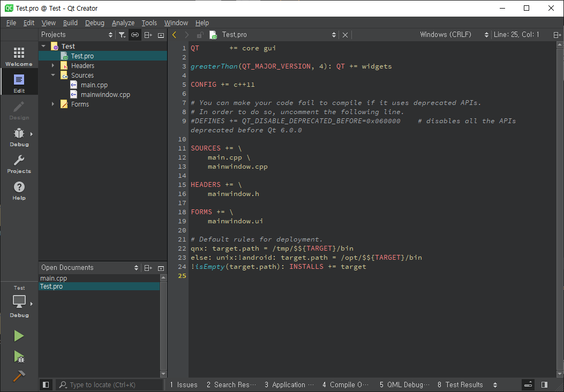Expand the Forms folder
Viewport: 564px width, 392px height.
pos(53,104)
